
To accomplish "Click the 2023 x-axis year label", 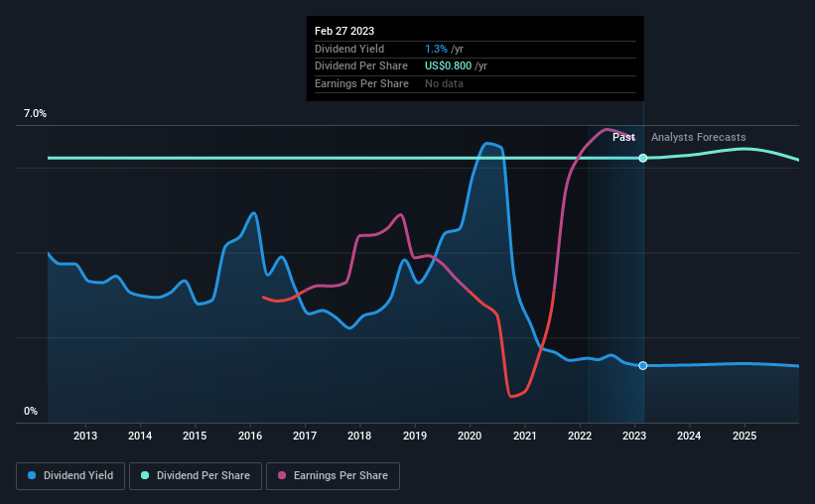I will (634, 436).
